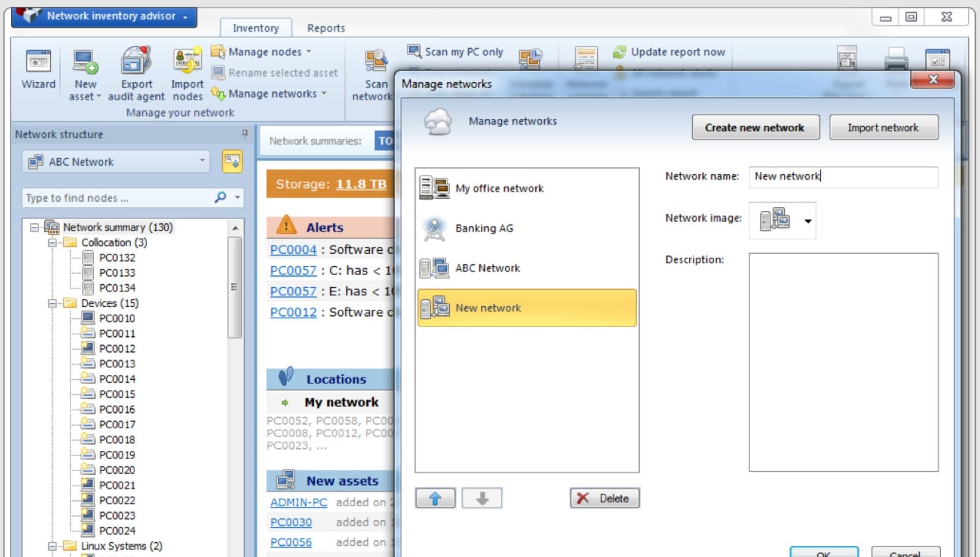980x557 pixels.
Task: Open the PC0004 alert link
Action: (x=293, y=250)
